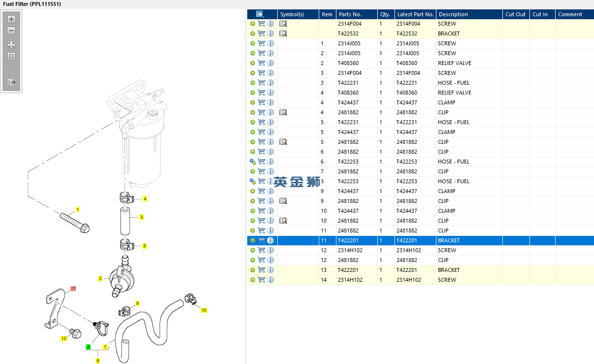The image size is (594, 364).
Task: Select callout 7 on the diagram
Action: click(105, 347)
